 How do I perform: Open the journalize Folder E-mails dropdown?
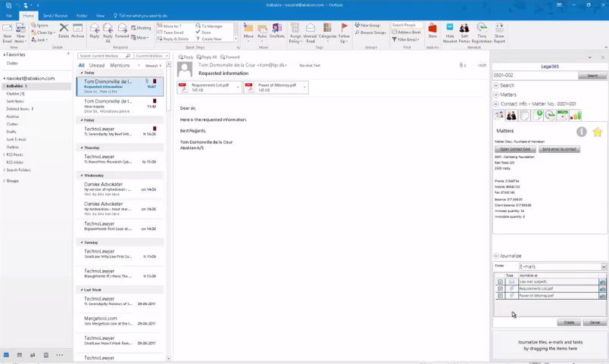click(x=604, y=266)
